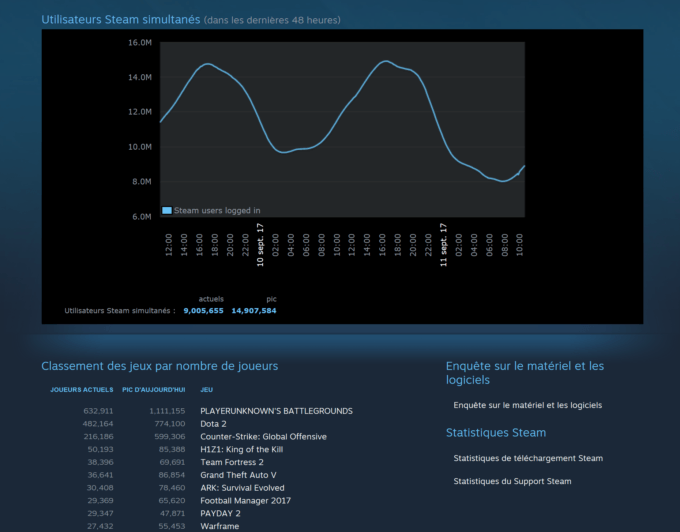Click the 12.0M y-axis label
Screen dimensions: 680x532
tap(140, 111)
